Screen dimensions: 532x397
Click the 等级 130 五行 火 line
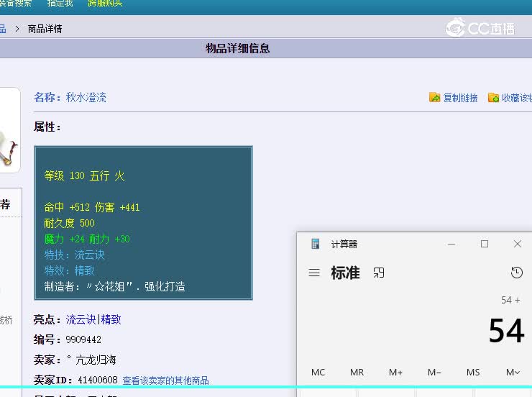pyautogui.click(x=85, y=175)
